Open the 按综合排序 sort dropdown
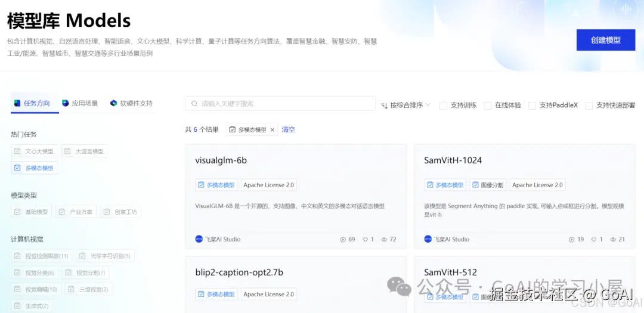 point(406,105)
